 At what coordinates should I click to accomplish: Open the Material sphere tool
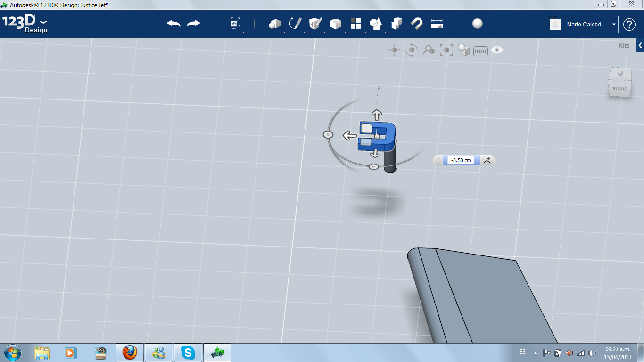pyautogui.click(x=478, y=24)
